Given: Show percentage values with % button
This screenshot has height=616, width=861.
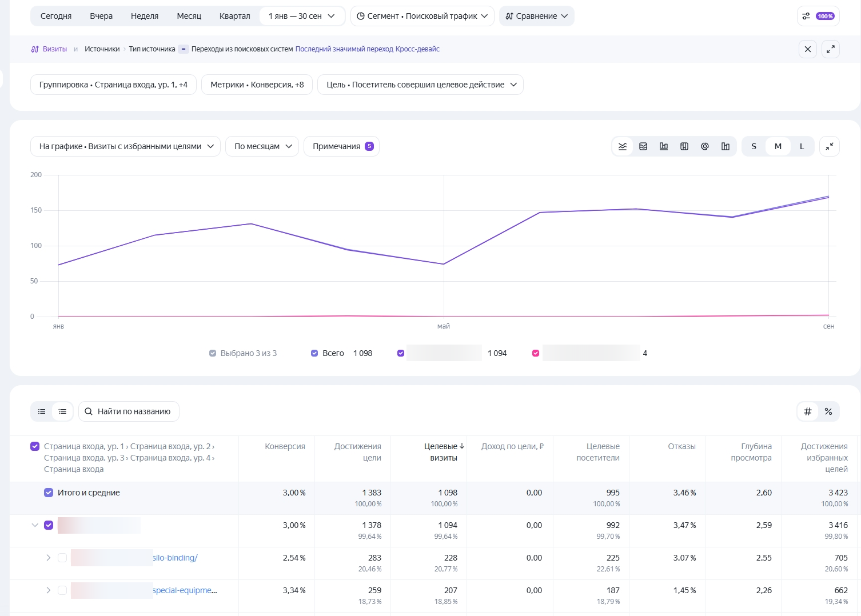Looking at the screenshot, I should (x=828, y=411).
